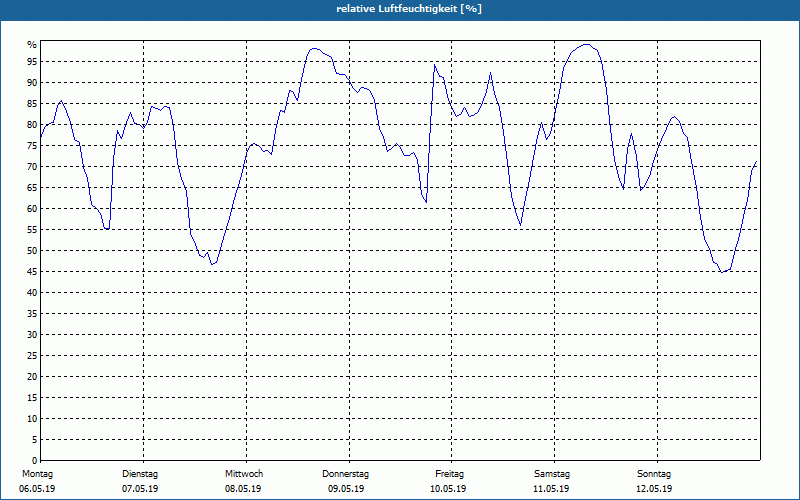Click the 95 y-axis value
Screen dimensions: 800x500
coord(32,61)
